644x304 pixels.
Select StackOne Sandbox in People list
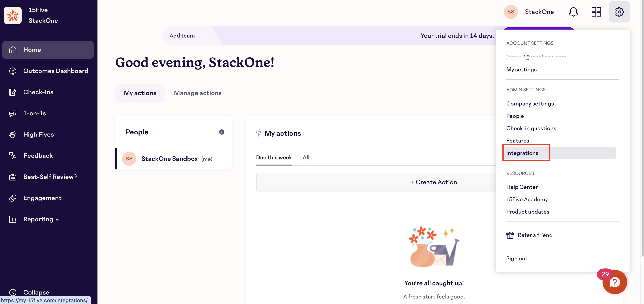[x=169, y=159]
